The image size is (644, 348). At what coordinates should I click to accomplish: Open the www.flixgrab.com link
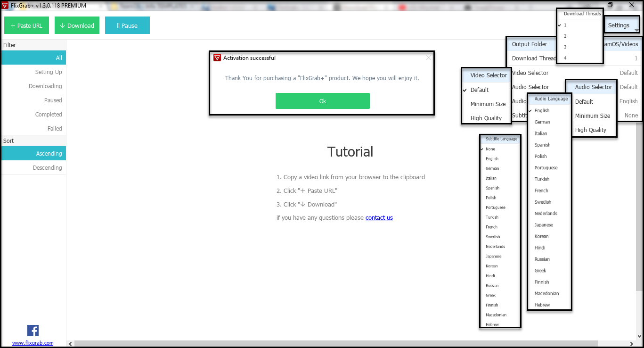click(x=33, y=343)
